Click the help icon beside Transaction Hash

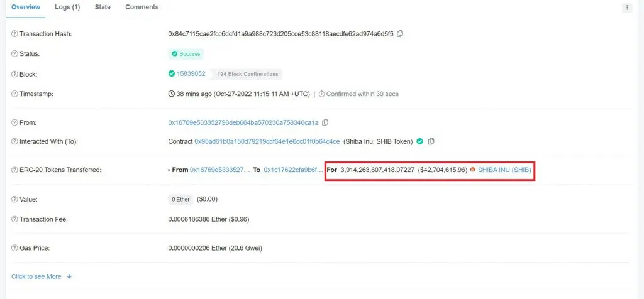[x=14, y=34]
